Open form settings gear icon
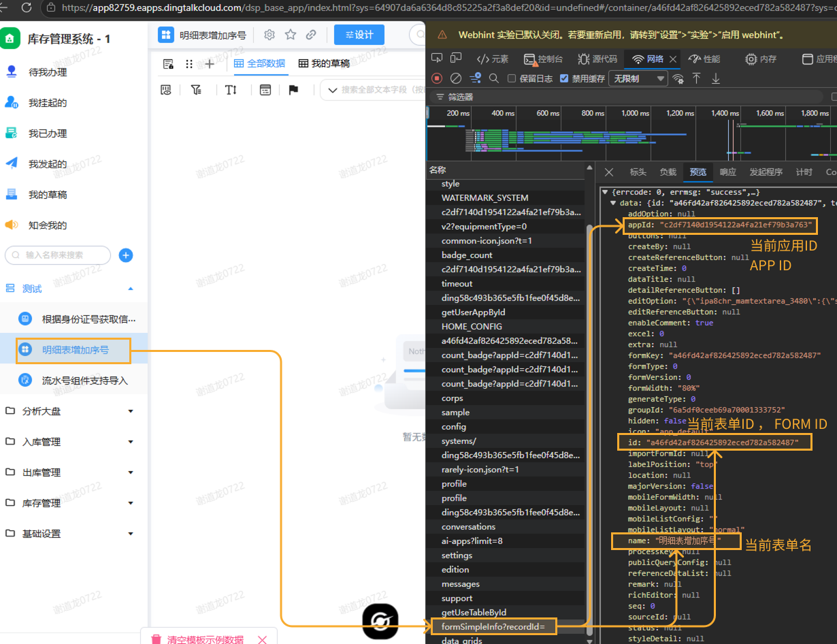 (269, 35)
